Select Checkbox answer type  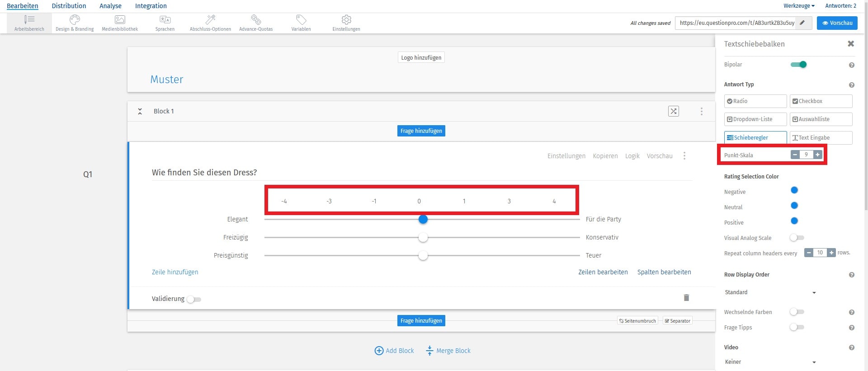click(821, 101)
